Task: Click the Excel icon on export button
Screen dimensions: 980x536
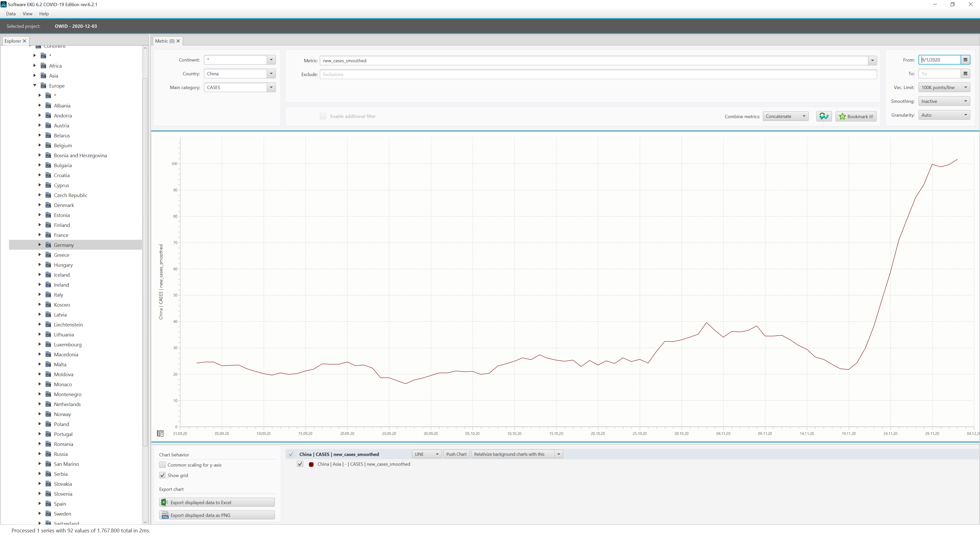Action: pos(165,502)
